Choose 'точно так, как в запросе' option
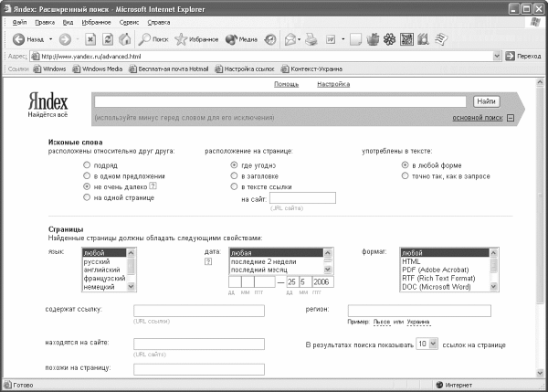548x392 pixels. point(405,175)
